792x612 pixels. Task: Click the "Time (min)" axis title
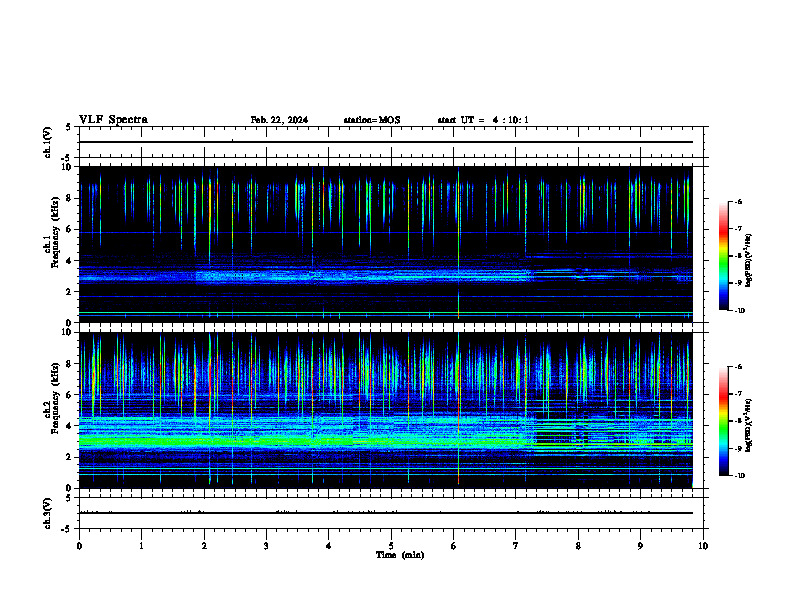(400, 555)
